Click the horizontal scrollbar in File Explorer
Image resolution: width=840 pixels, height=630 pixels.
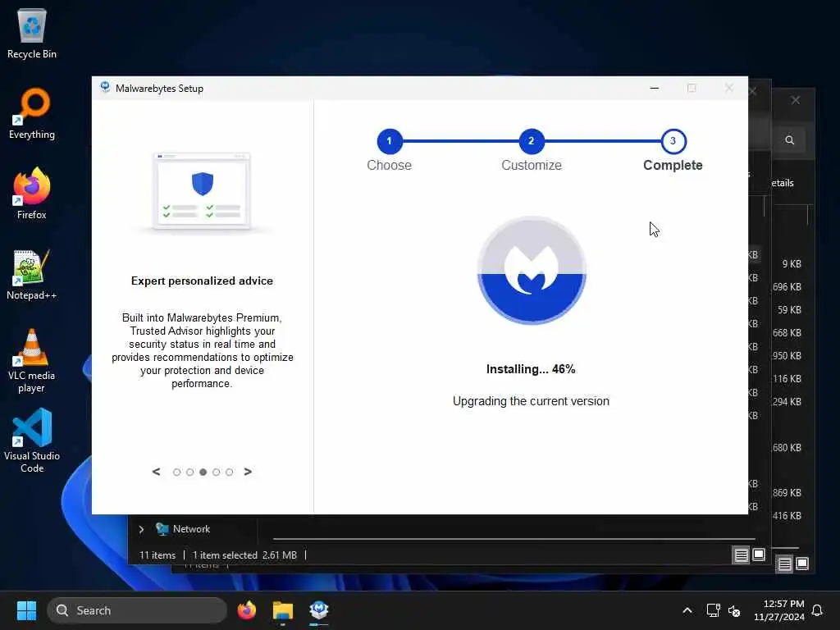(x=514, y=539)
